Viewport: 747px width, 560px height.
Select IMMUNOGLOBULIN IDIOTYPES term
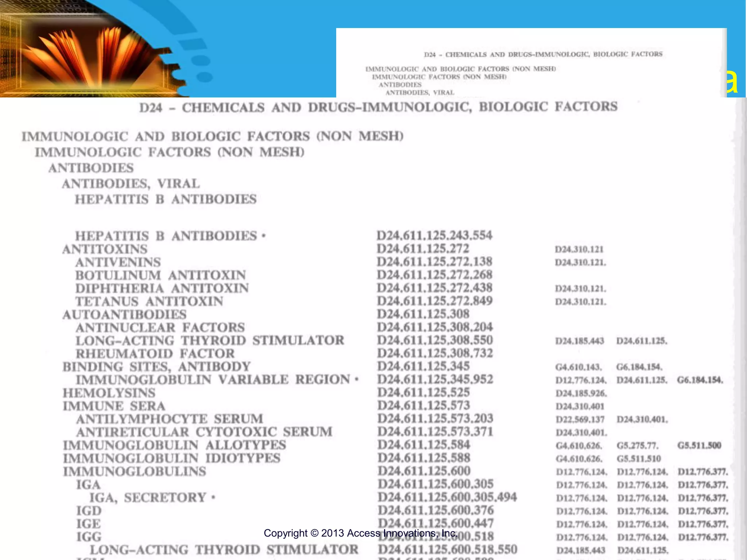(x=172, y=458)
